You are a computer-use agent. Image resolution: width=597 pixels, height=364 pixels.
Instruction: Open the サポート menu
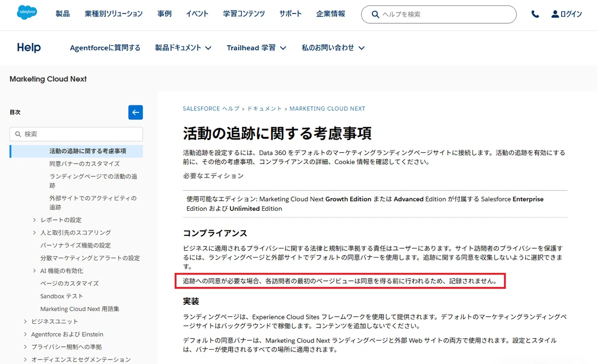[x=291, y=14]
